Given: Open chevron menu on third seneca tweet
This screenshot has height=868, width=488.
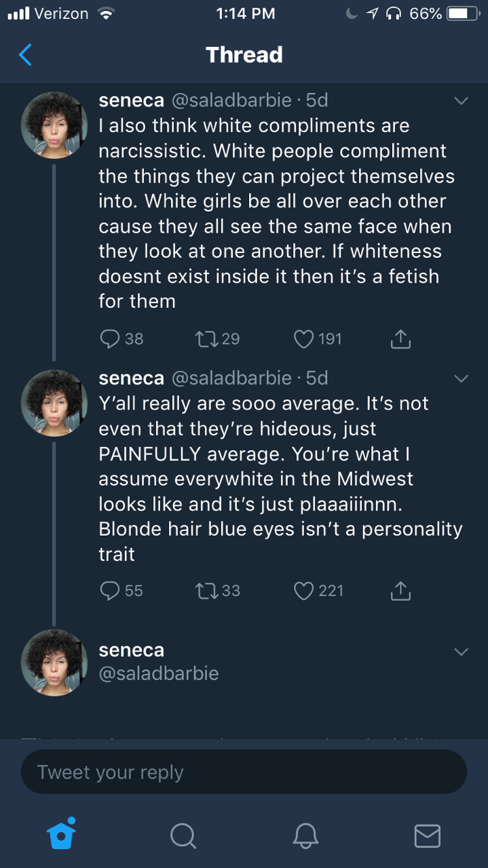Looking at the screenshot, I should pyautogui.click(x=461, y=652).
